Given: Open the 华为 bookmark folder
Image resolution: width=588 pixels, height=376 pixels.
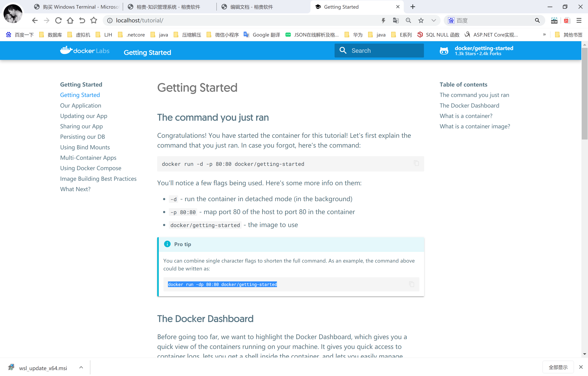Looking at the screenshot, I should pos(354,35).
